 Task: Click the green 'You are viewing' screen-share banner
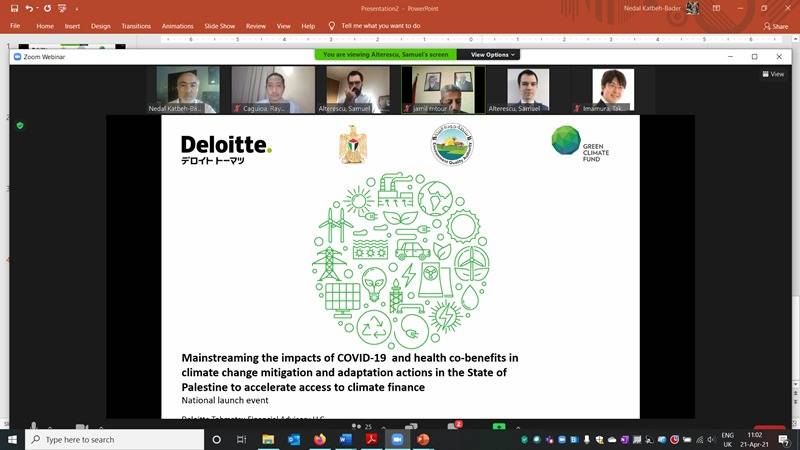pyautogui.click(x=386, y=55)
